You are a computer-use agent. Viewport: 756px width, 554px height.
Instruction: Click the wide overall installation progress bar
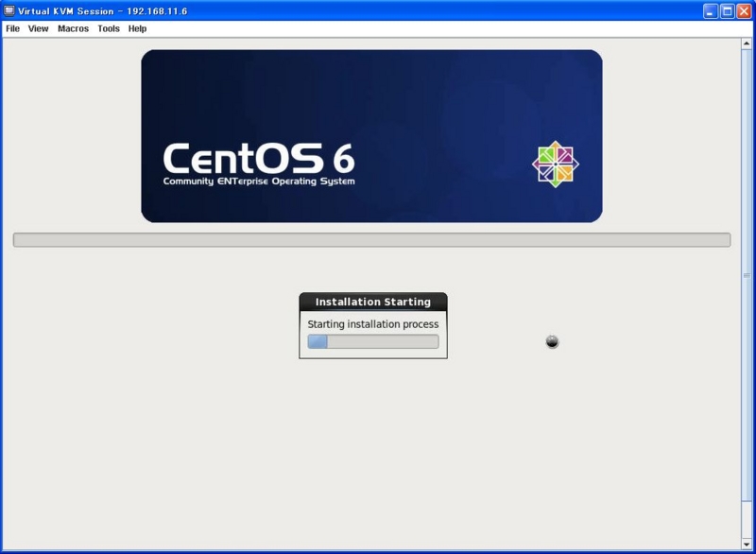pyautogui.click(x=371, y=239)
